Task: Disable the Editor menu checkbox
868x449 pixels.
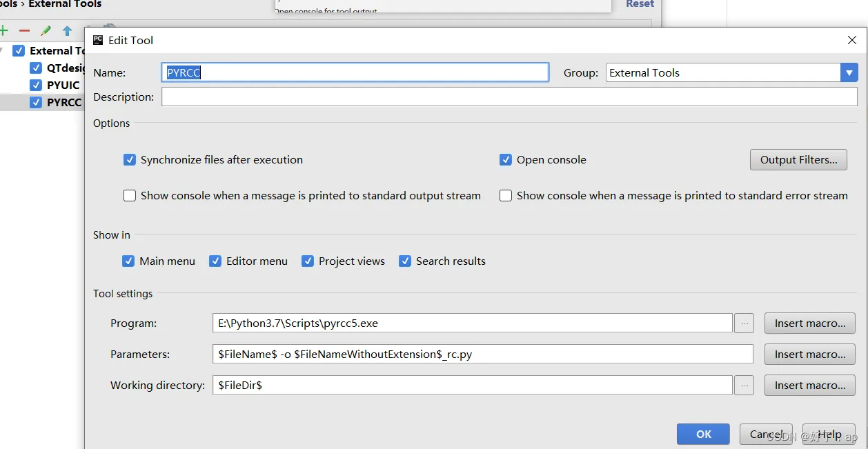Action: coord(215,261)
